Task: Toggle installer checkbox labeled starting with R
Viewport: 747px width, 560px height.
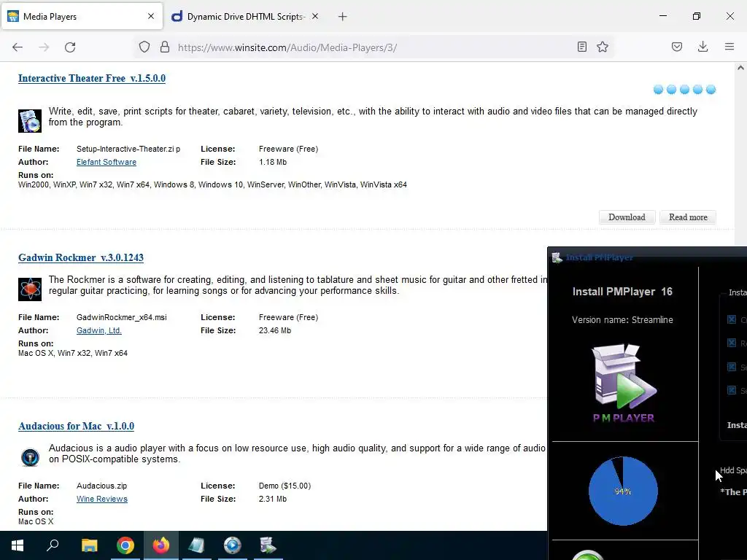Action: point(732,343)
